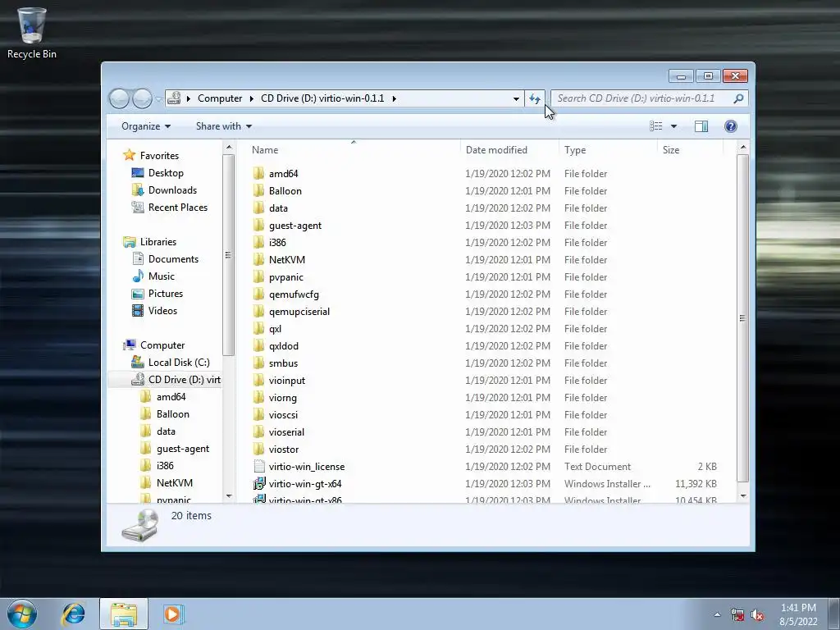Open recent pages dropdown beside Forward

pos(158,98)
